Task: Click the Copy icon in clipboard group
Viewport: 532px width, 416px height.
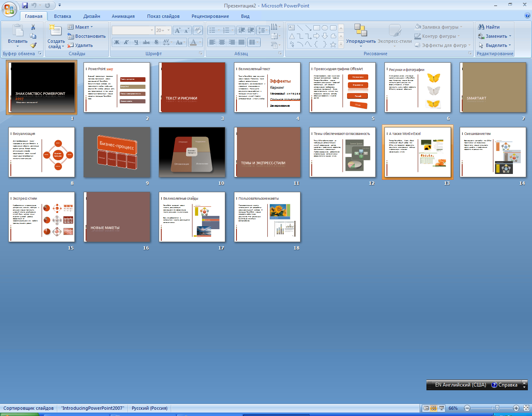Action: (x=33, y=36)
